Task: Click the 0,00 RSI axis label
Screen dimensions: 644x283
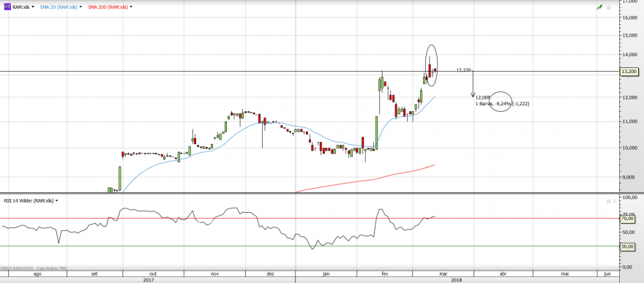Action: (x=626, y=267)
